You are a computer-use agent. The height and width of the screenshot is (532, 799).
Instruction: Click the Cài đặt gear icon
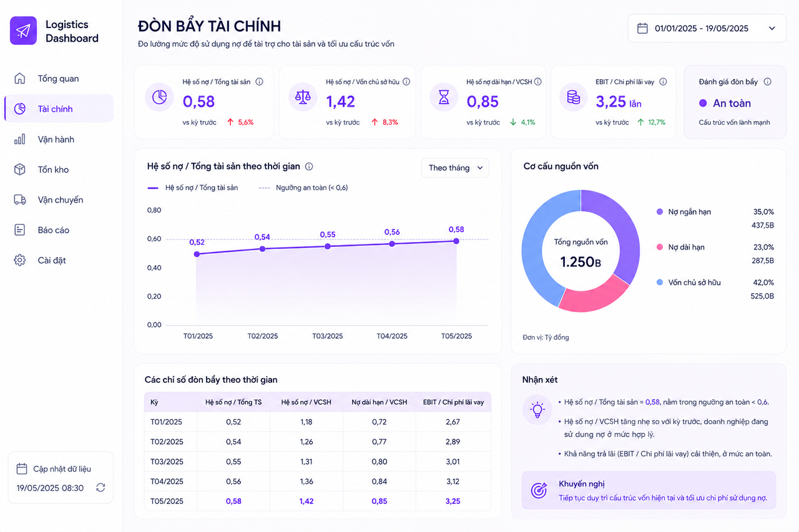[x=20, y=260]
